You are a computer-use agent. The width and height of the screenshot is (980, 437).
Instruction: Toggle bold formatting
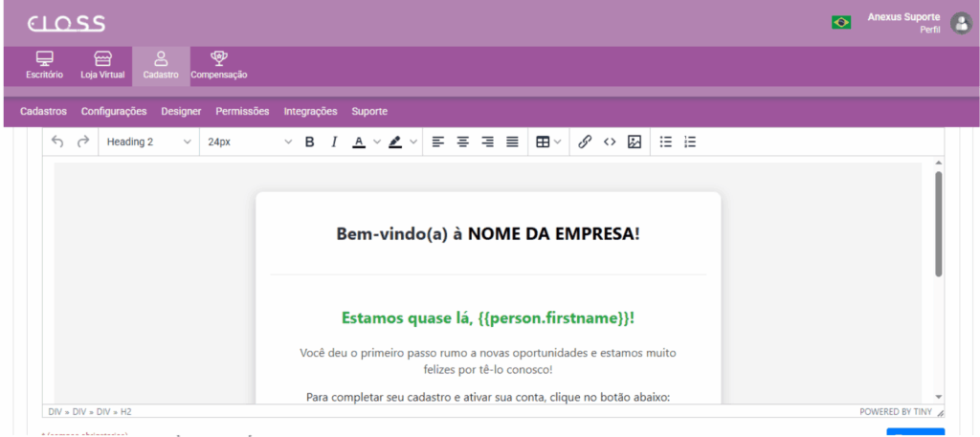309,142
